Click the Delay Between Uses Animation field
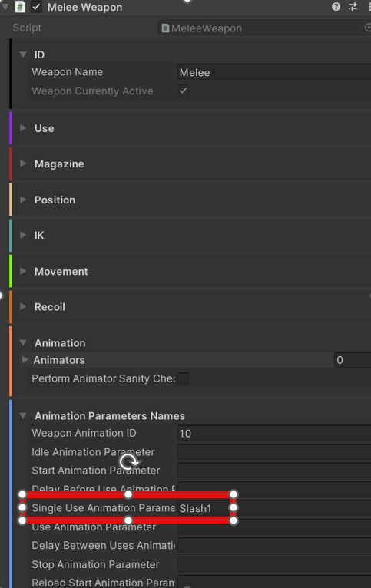The width and height of the screenshot is (371, 588). click(274, 545)
